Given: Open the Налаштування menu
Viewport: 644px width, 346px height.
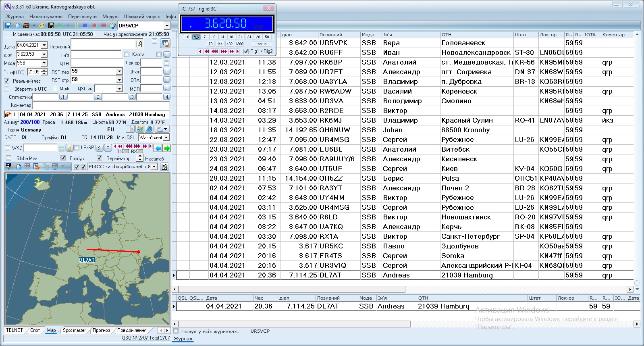Looking at the screenshot, I should (x=46, y=17).
